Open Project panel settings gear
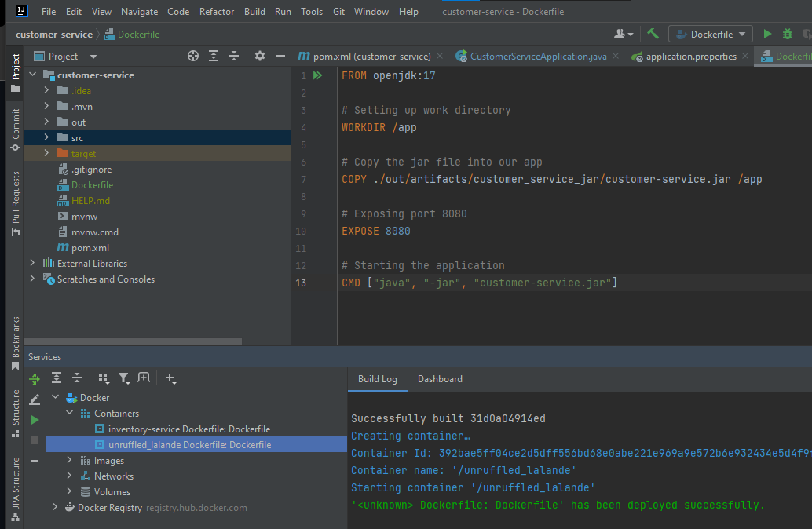 259,56
